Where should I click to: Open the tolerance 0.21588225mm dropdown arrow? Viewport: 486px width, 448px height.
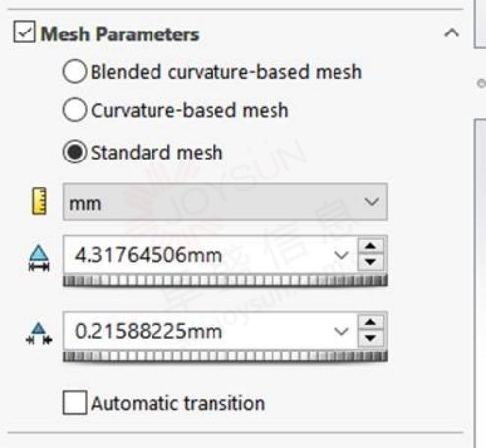coord(341,332)
